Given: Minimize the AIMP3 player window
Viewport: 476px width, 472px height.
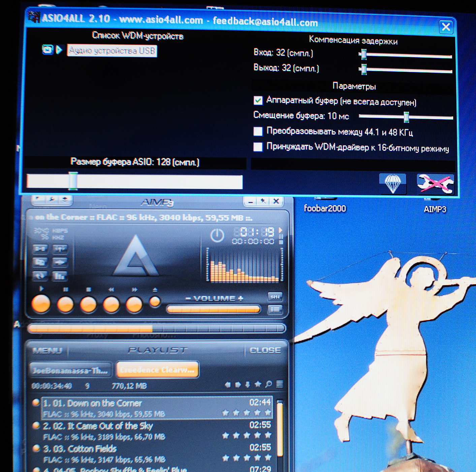Looking at the screenshot, I should point(250,202).
